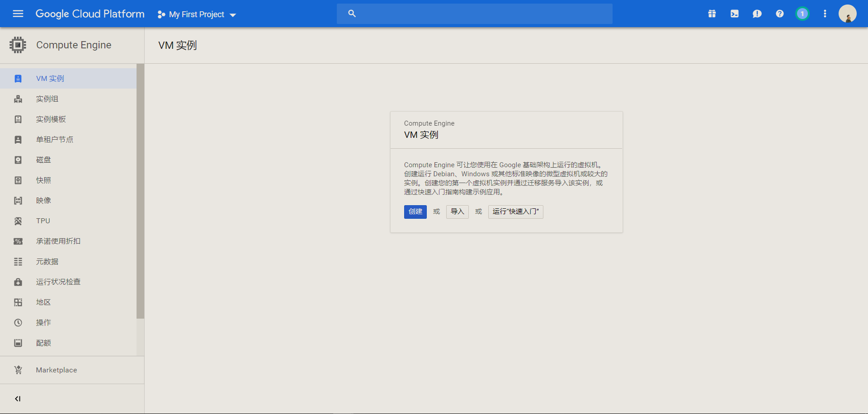This screenshot has width=868, height=414.
Task: Click the 配额 quota icon
Action: 18,343
